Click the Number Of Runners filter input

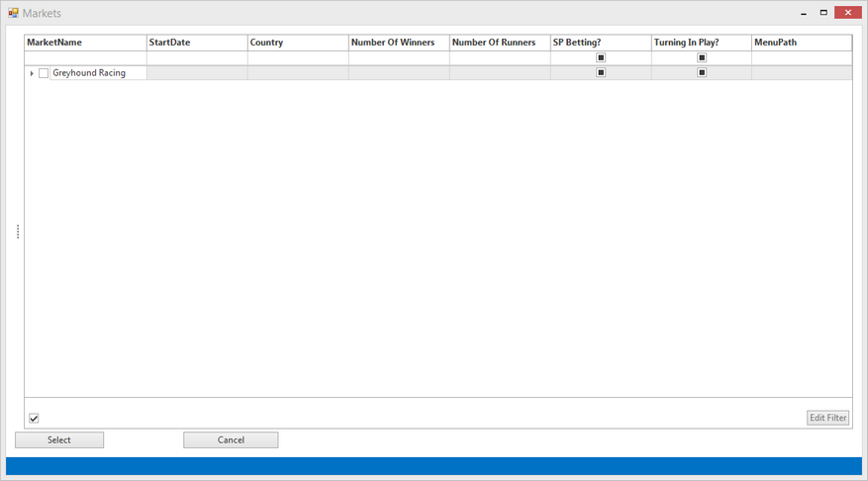[500, 57]
